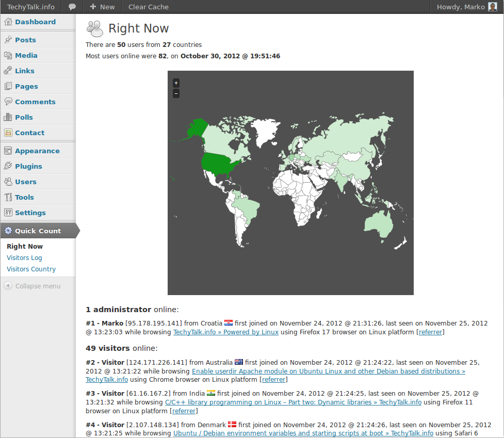Click the Tools wrench icon
The height and width of the screenshot is (438, 504).
click(8, 197)
